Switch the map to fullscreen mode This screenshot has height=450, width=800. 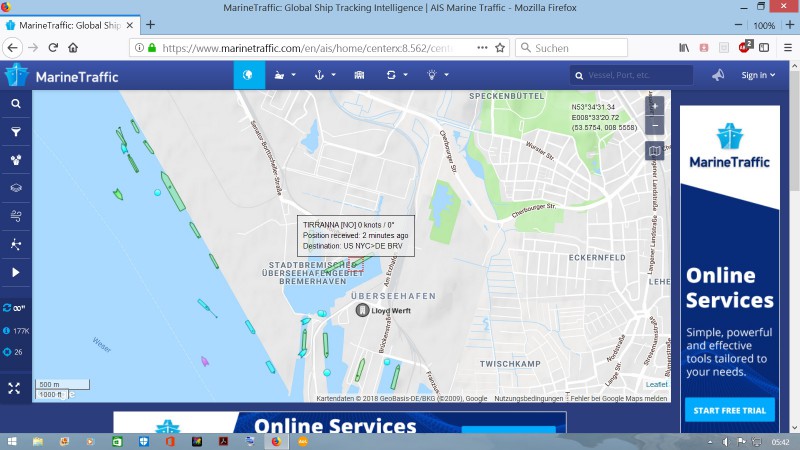tap(14, 388)
